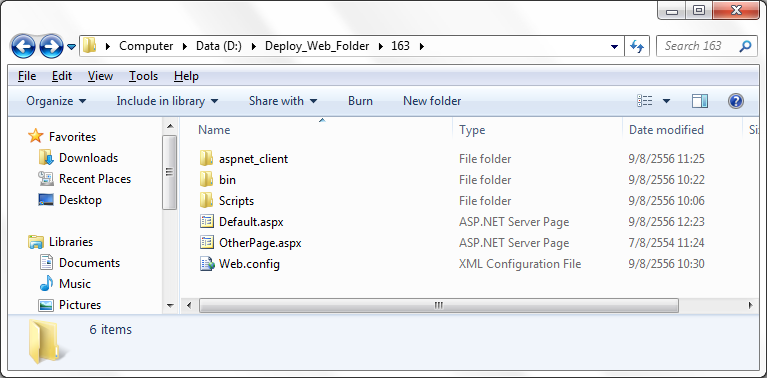The height and width of the screenshot is (378, 767).
Task: Open Downloads in Favorites
Action: tap(88, 157)
